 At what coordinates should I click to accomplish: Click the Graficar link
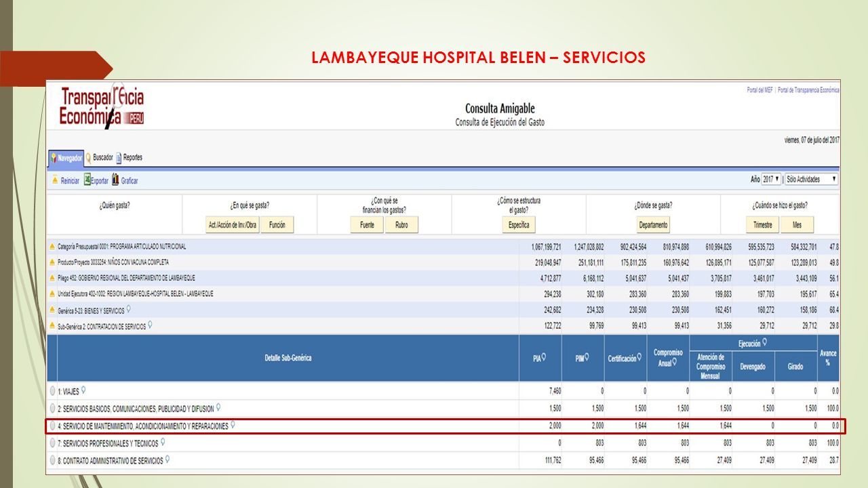click(x=130, y=181)
